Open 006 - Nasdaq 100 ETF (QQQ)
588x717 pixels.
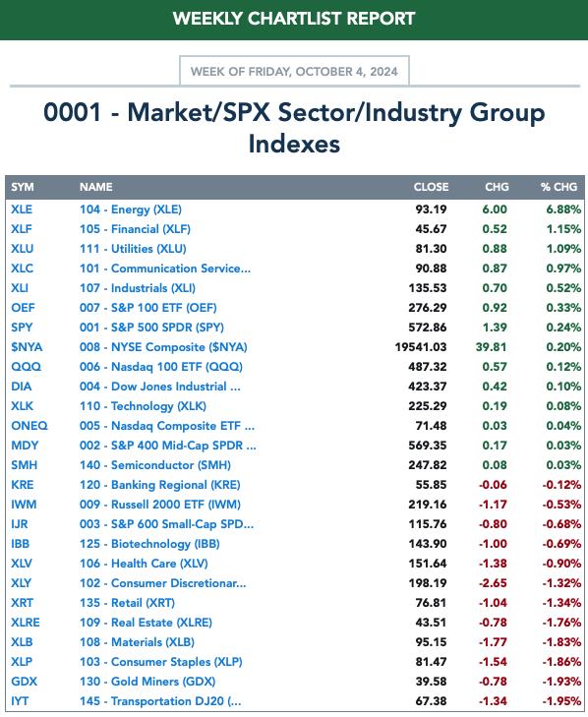pyautogui.click(x=161, y=367)
